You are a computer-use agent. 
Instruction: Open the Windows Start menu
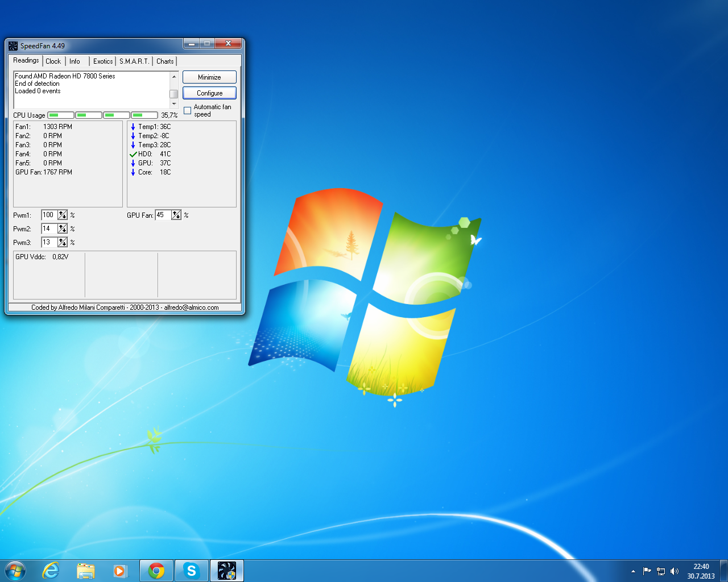[15, 571]
